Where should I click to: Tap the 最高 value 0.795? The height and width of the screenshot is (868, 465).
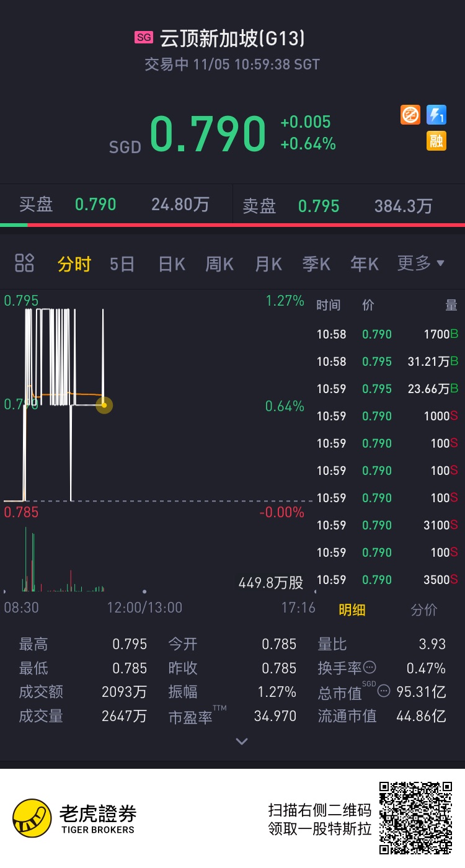(130, 644)
